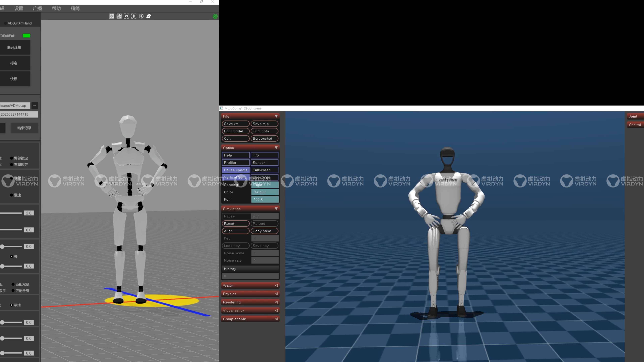644x362 pixels.
Task: Click the recording name field 20250327144715
Action: click(19, 114)
